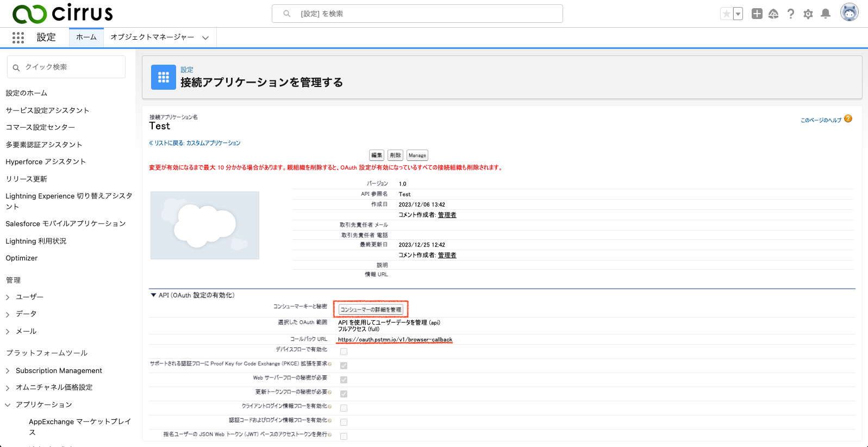The width and height of the screenshot is (868, 447).
Task: Open the オブジェクトマネージャー tab dropdown chevron
Action: pyautogui.click(x=205, y=38)
